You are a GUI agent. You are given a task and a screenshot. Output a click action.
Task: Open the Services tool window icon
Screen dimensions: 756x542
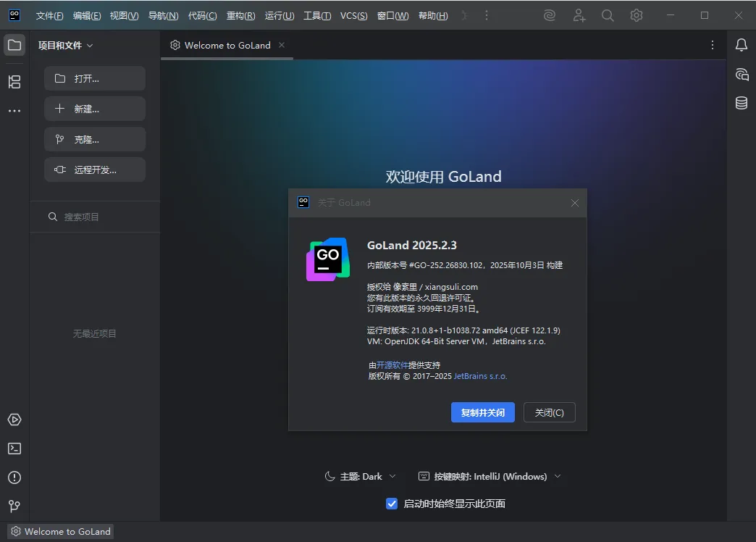pos(14,420)
